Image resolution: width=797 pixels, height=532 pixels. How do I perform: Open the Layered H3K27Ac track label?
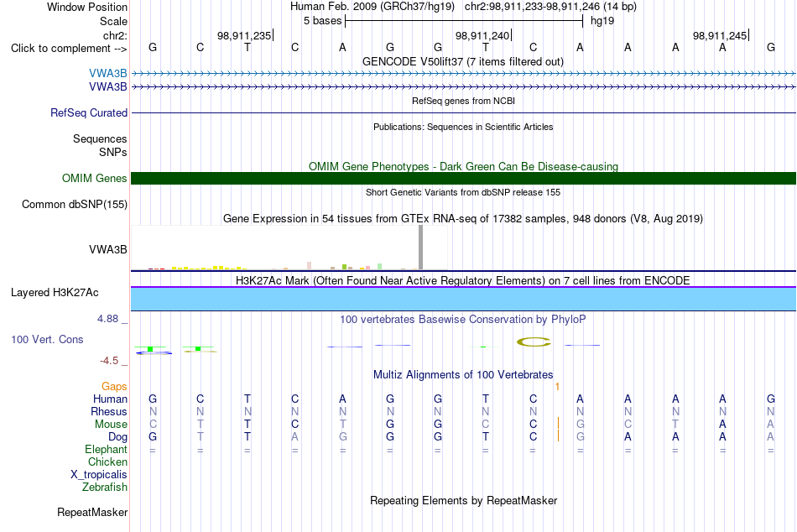coord(55,293)
